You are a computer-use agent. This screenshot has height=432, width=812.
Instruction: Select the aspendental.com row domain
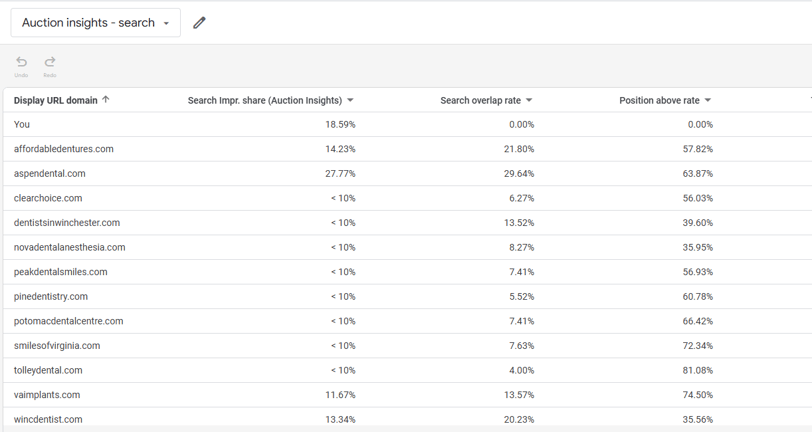50,174
